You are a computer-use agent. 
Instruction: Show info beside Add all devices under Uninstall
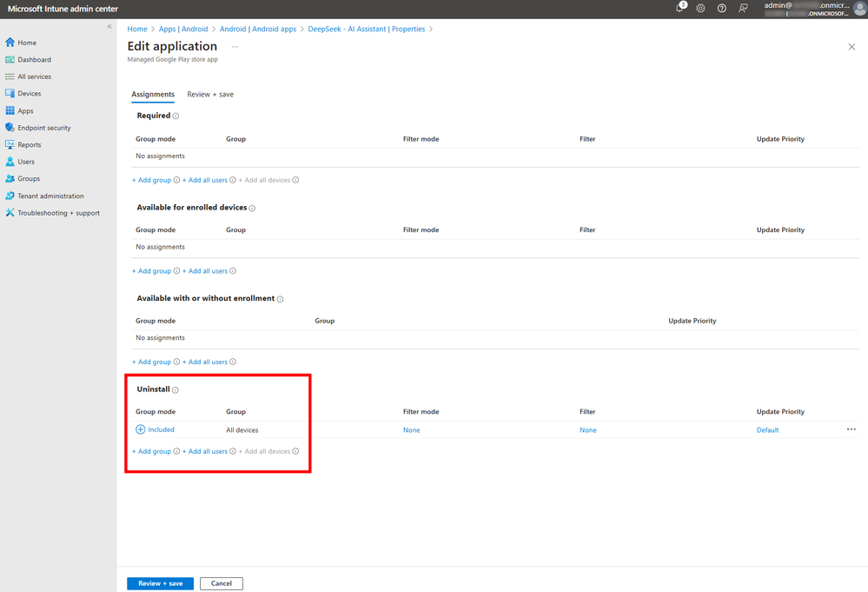click(x=295, y=451)
